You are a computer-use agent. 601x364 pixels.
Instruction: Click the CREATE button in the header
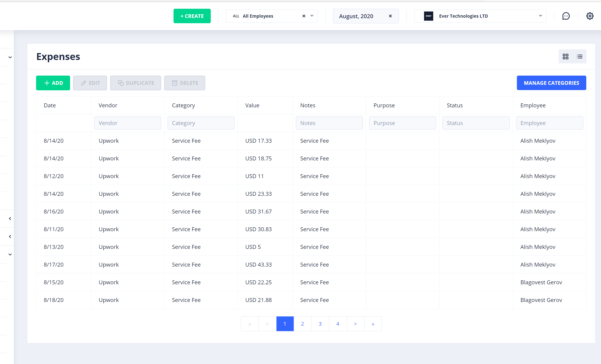[x=192, y=16]
